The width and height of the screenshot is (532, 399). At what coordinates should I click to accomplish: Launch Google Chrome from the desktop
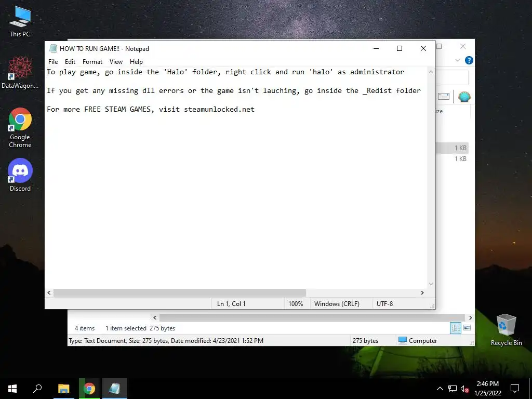[20, 128]
